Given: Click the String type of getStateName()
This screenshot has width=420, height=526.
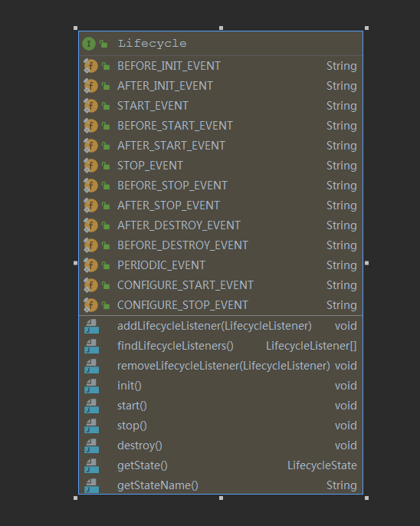Looking at the screenshot, I should [342, 485].
